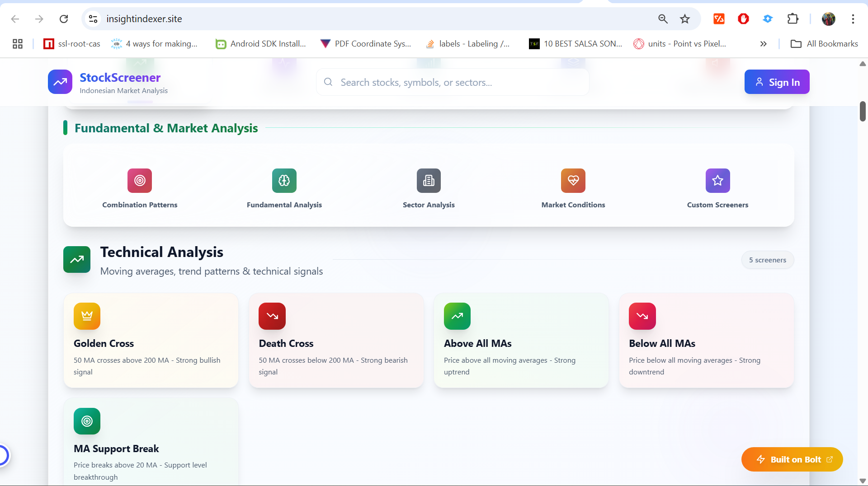Open the browser extensions puzzle icon
The width and height of the screenshot is (868, 486).
[x=793, y=19]
